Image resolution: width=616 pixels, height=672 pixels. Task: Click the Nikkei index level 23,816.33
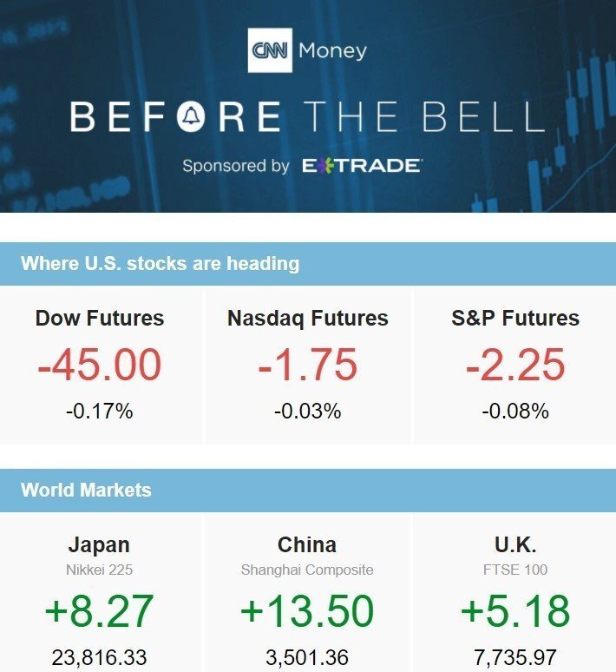click(99, 657)
